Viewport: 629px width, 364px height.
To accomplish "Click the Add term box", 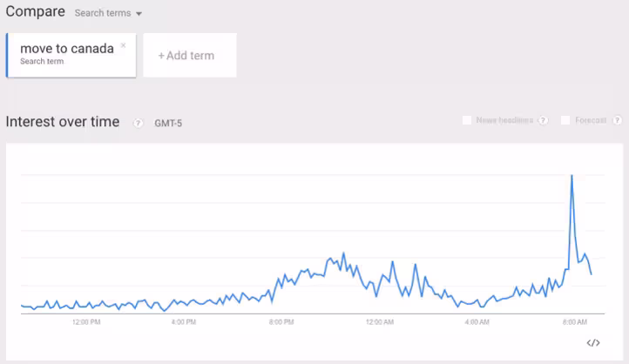I will pos(190,56).
